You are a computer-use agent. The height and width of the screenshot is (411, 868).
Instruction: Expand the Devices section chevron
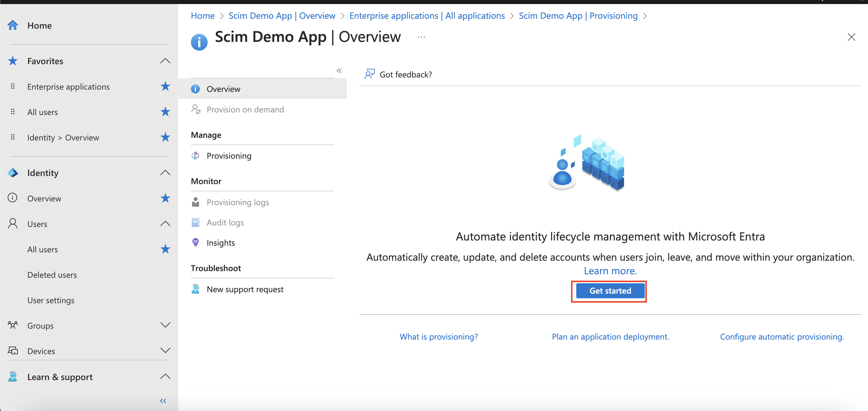click(x=165, y=351)
